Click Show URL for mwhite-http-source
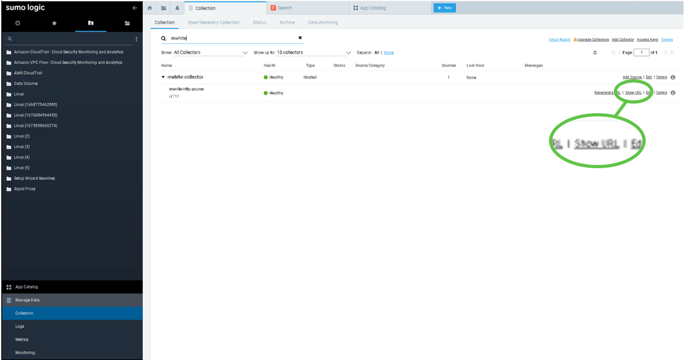This screenshot has width=688, height=360. click(x=633, y=93)
